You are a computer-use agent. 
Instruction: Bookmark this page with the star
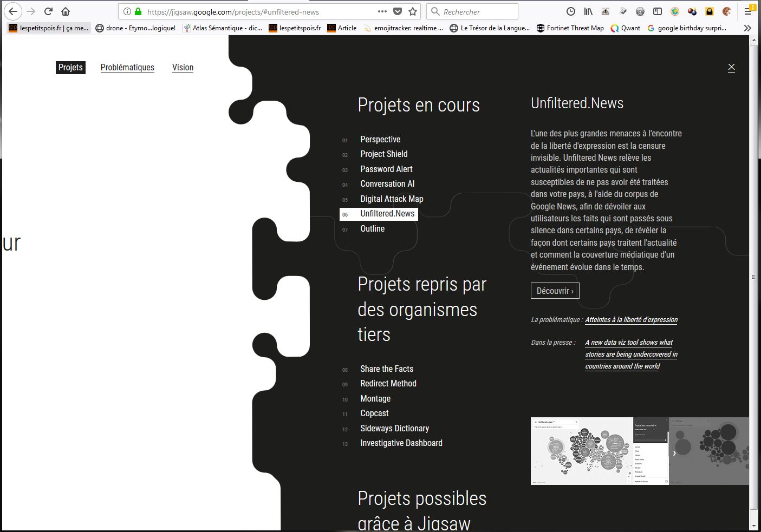coord(413,11)
